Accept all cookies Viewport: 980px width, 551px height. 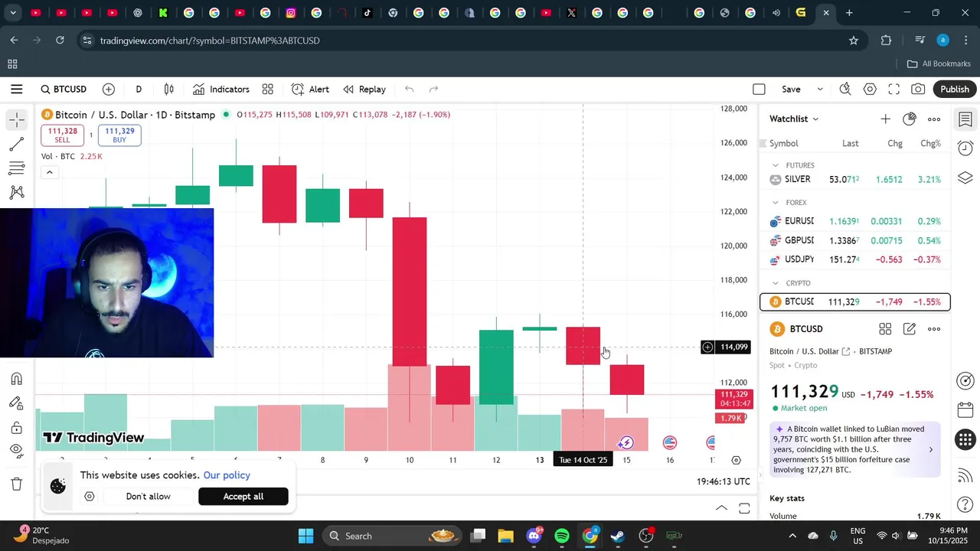coord(243,497)
